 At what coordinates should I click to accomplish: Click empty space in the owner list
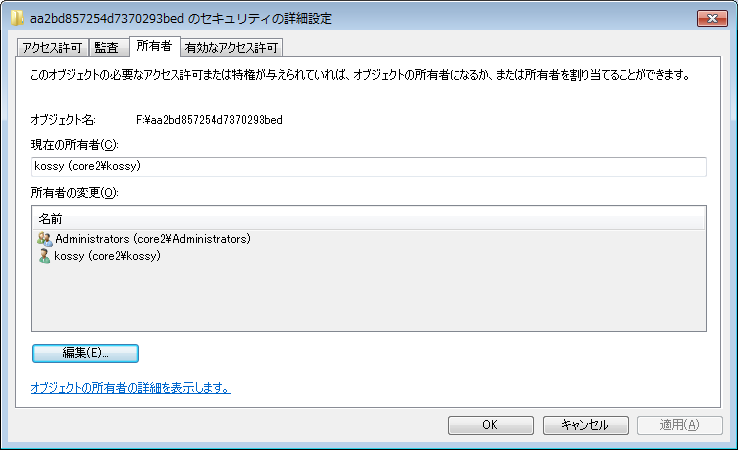click(x=368, y=300)
